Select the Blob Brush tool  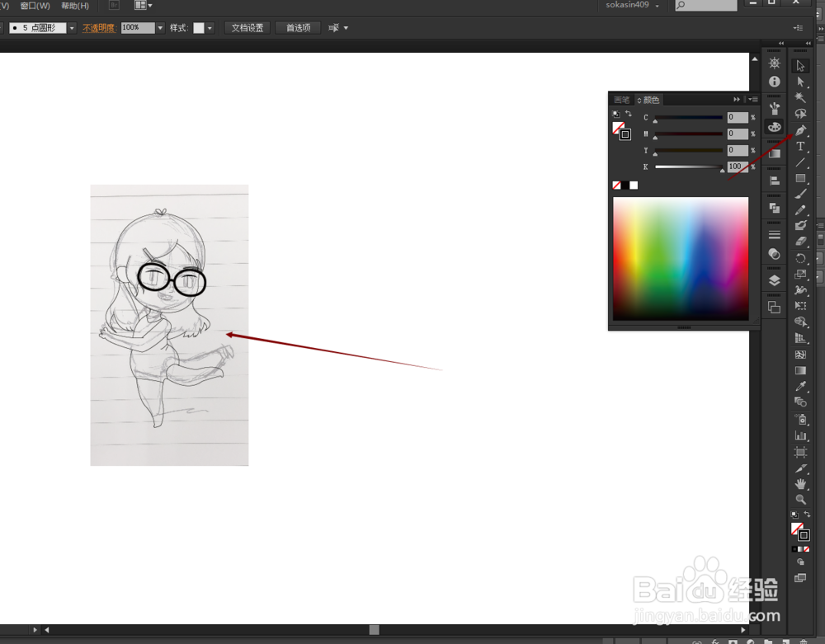coord(800,226)
